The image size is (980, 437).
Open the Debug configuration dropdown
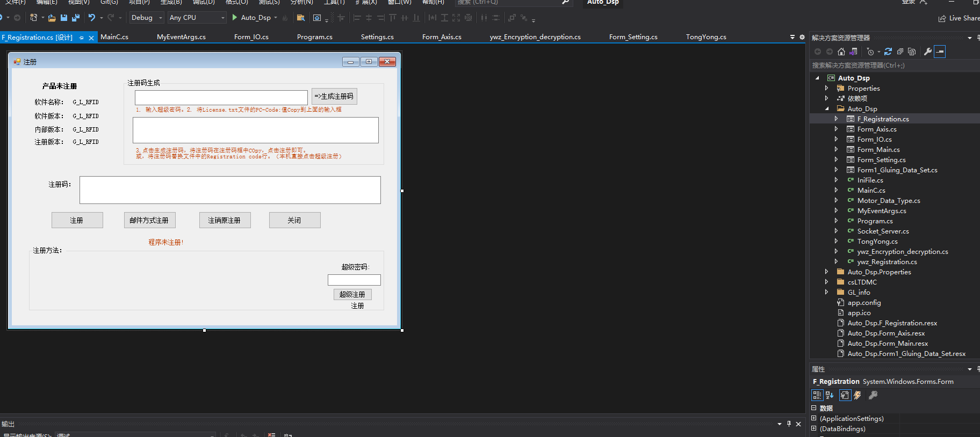147,18
